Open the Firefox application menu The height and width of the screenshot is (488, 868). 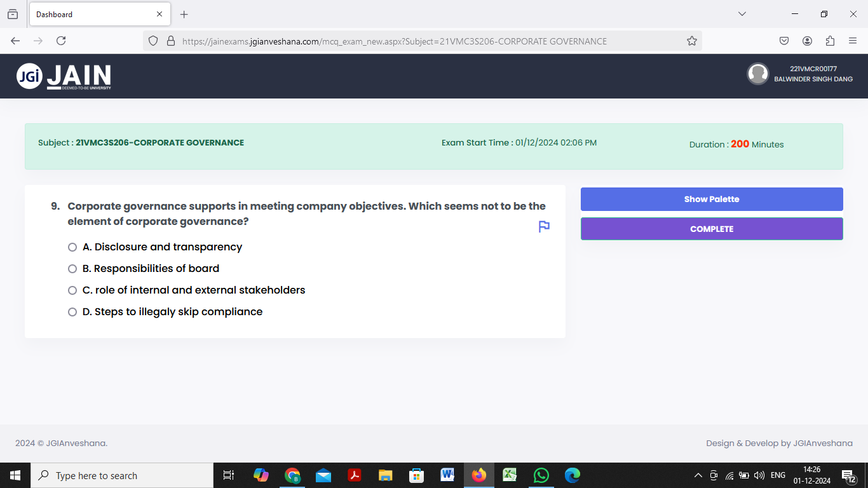[x=853, y=40]
